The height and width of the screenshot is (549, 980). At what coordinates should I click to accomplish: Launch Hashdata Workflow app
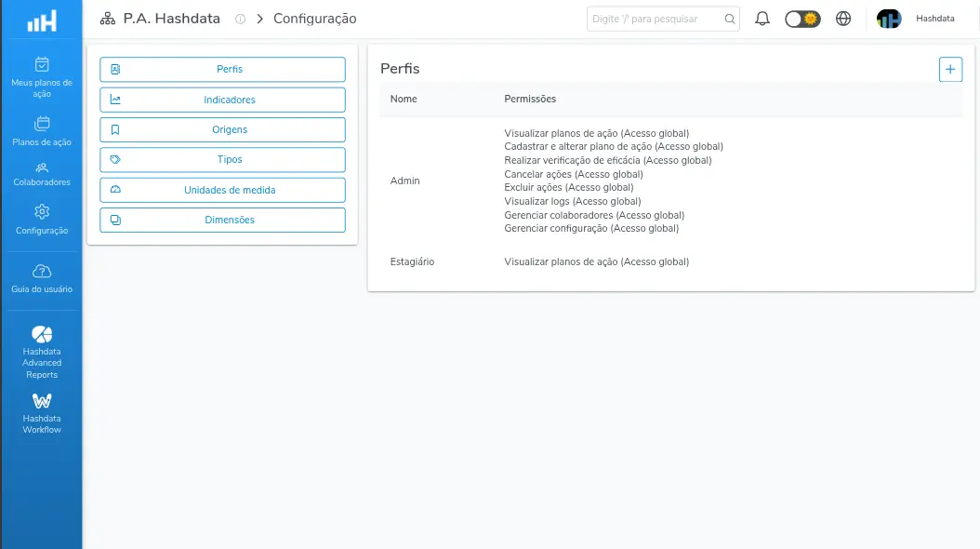tap(42, 413)
